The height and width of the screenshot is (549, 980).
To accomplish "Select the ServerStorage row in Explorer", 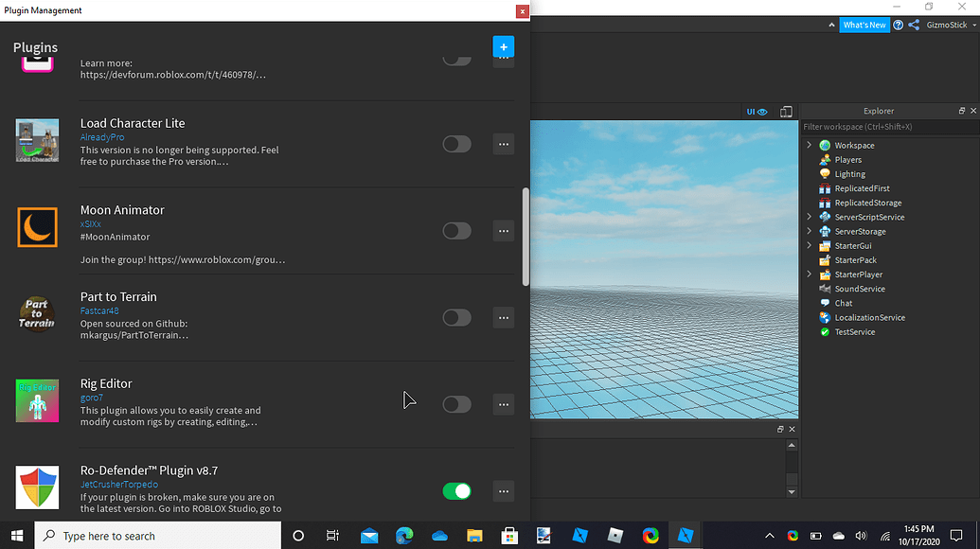I will coord(890,232).
